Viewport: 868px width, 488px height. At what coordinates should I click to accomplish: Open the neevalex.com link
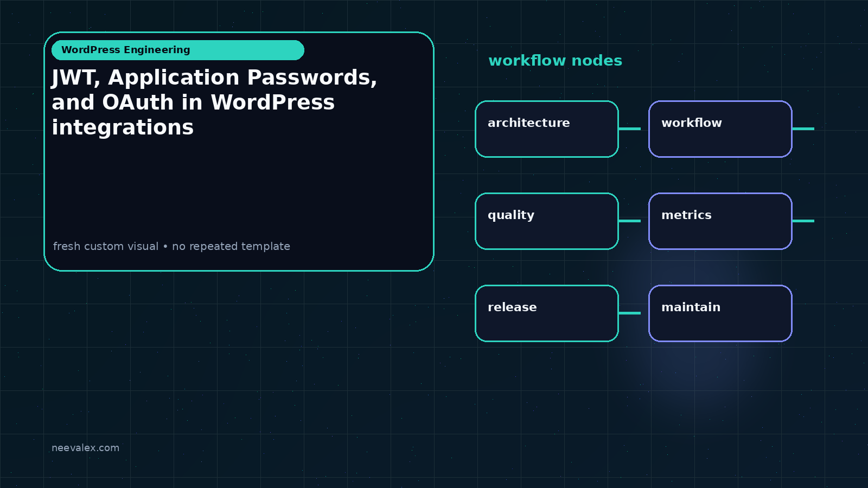(85, 448)
